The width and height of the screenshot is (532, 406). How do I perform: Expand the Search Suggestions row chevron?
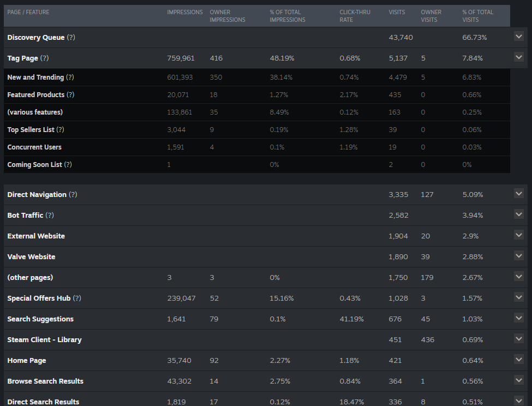[x=519, y=318]
